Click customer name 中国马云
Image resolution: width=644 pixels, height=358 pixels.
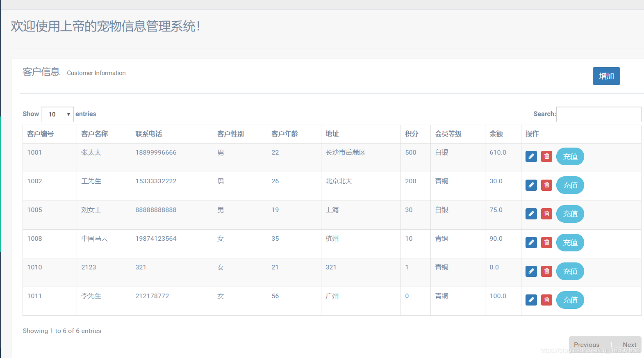pos(94,239)
